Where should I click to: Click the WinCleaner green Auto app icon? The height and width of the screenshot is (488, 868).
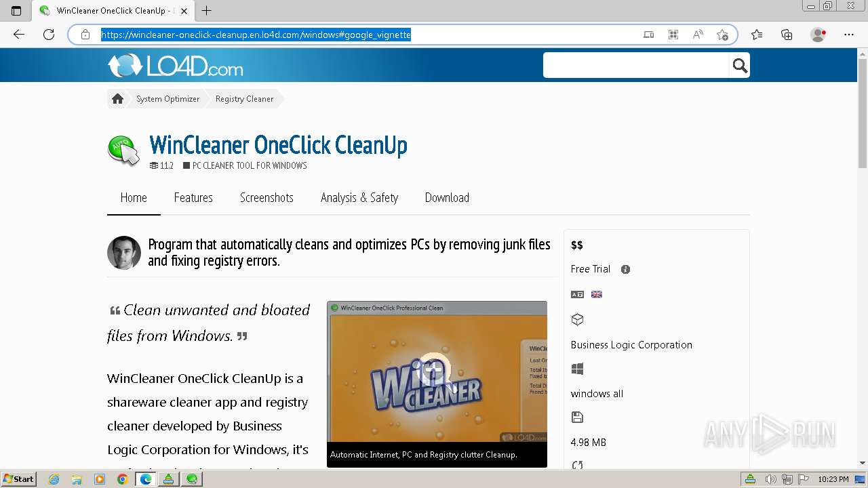pyautogui.click(x=124, y=150)
